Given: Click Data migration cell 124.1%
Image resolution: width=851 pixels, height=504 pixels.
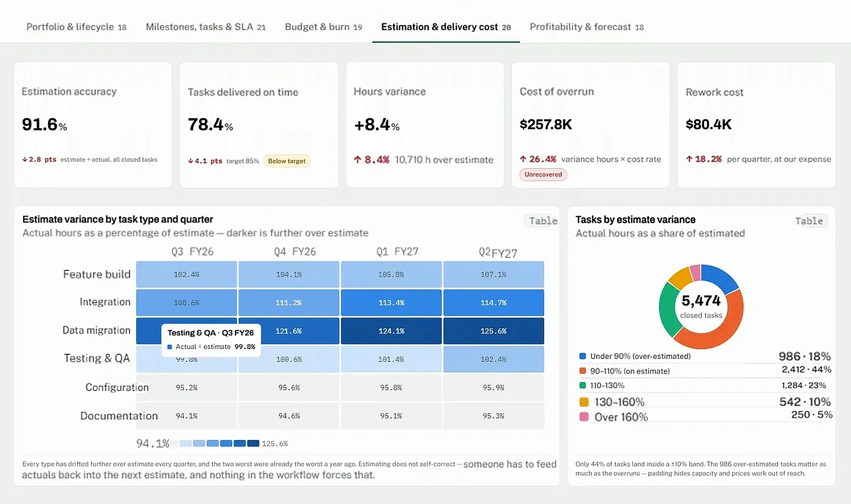Looking at the screenshot, I should [x=391, y=331].
